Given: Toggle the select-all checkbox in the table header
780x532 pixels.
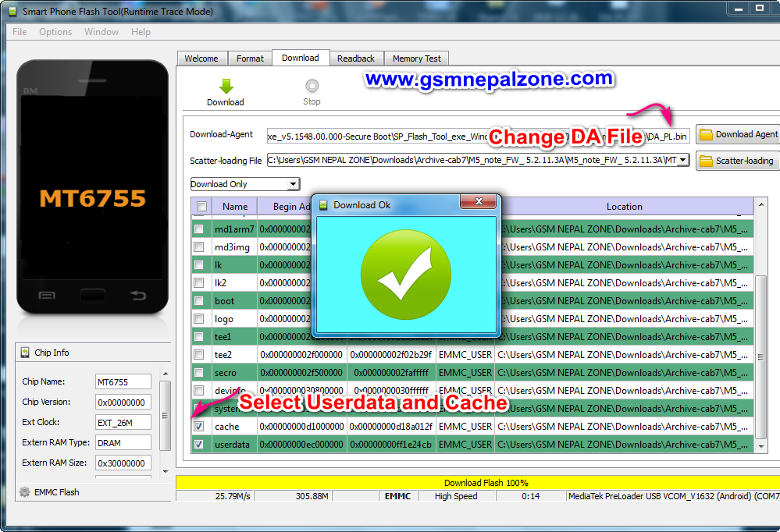Looking at the screenshot, I should tap(201, 207).
